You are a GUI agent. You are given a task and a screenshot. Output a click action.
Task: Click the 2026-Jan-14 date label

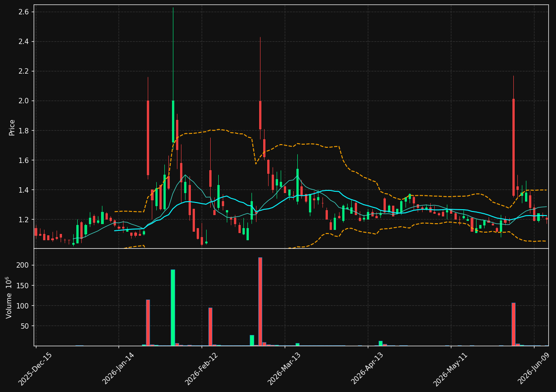coord(118,369)
